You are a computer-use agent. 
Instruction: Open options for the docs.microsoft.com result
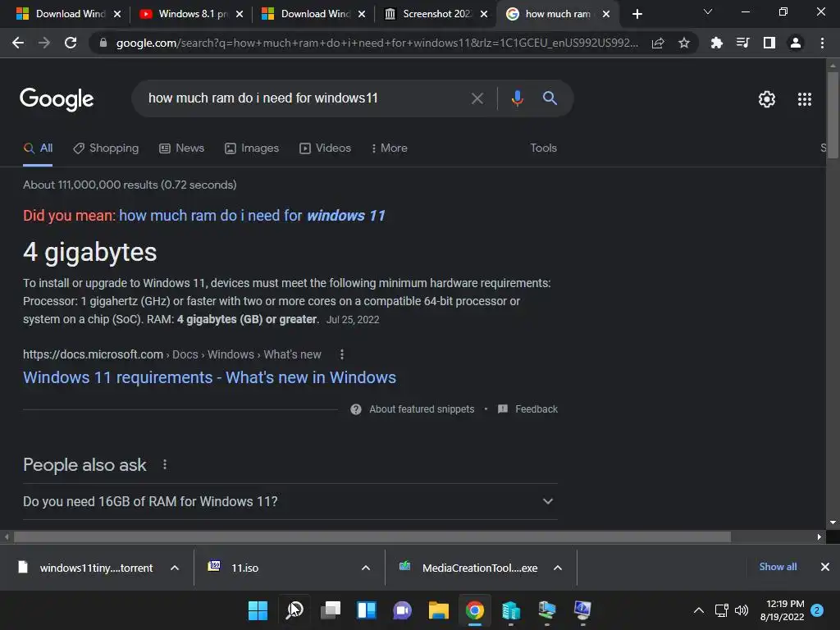[342, 354]
